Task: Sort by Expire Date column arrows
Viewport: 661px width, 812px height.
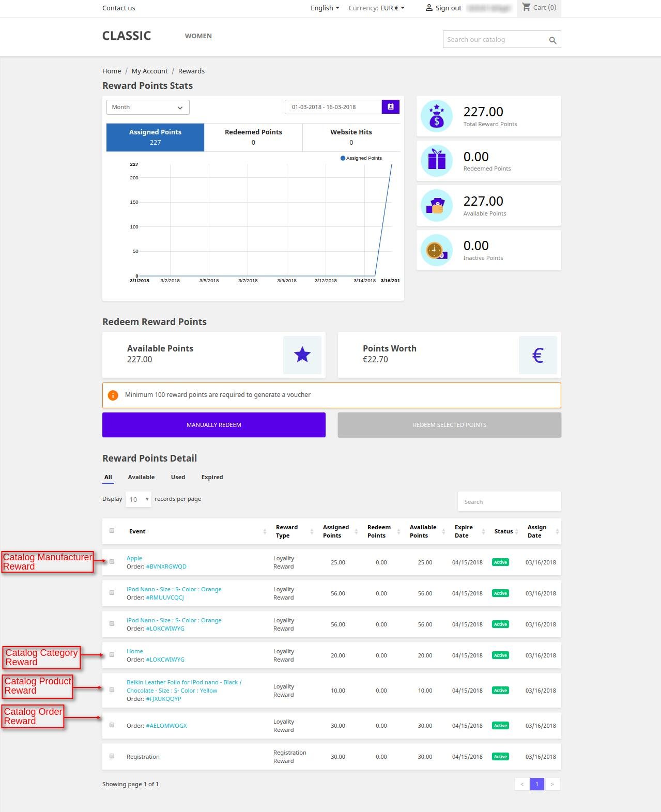Action: pos(483,532)
